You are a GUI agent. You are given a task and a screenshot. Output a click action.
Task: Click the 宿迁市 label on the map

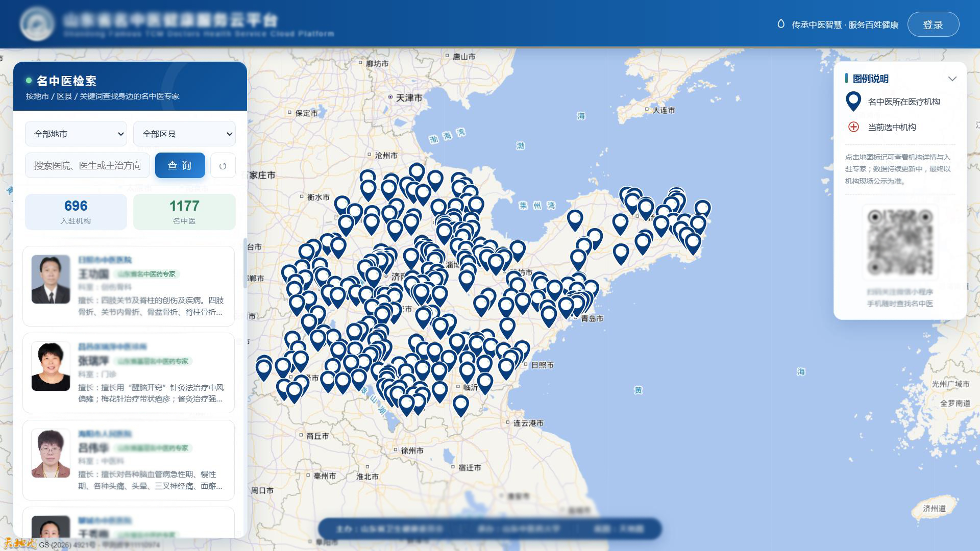(470, 467)
